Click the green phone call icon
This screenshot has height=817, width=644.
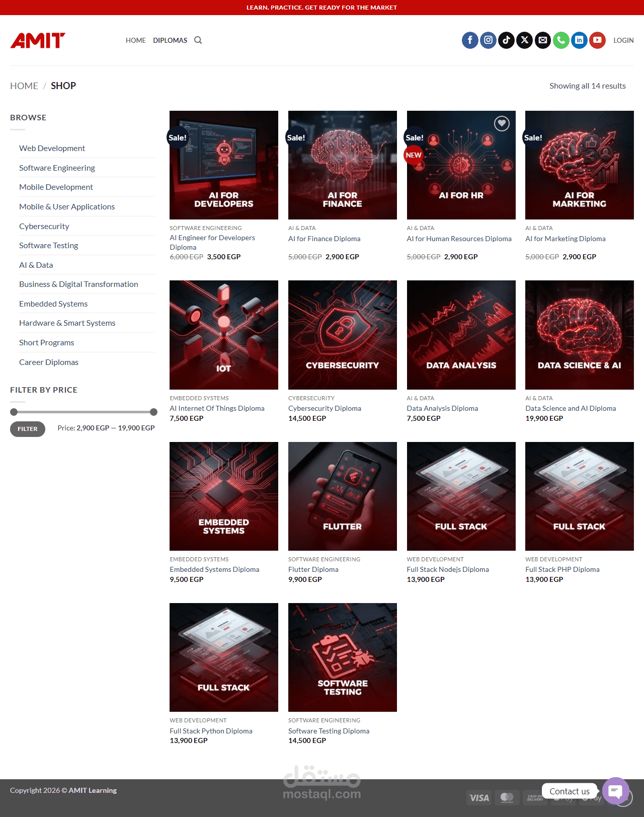point(561,40)
